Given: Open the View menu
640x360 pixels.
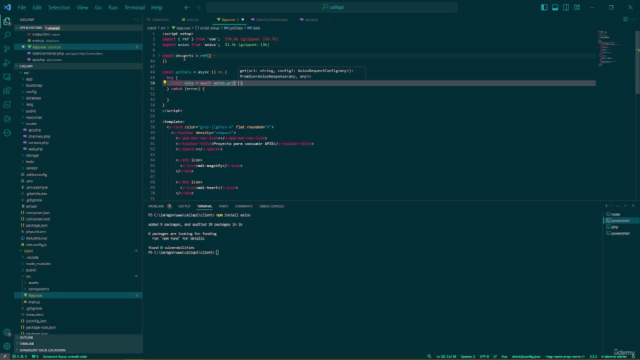Looking at the screenshot, I should pos(82,7).
